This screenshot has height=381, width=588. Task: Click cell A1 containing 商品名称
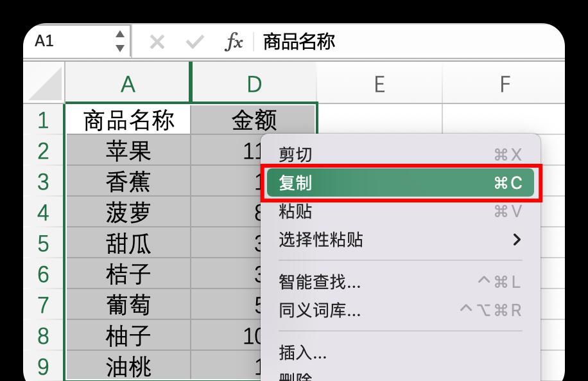coord(128,120)
